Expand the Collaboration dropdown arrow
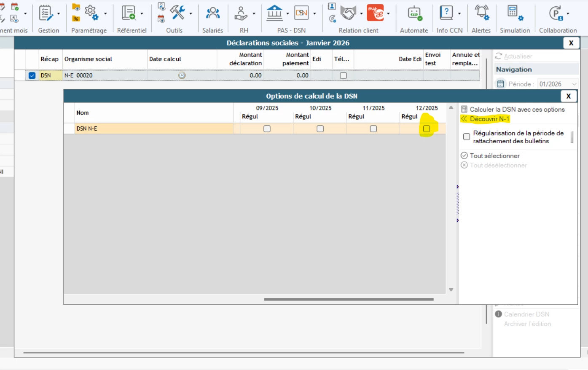 tap(568, 13)
